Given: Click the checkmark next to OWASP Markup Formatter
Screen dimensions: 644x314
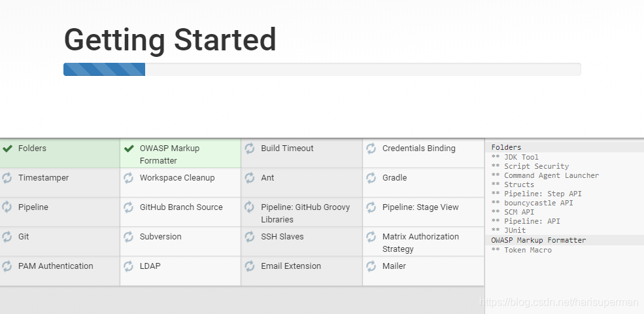Looking at the screenshot, I should [x=129, y=148].
